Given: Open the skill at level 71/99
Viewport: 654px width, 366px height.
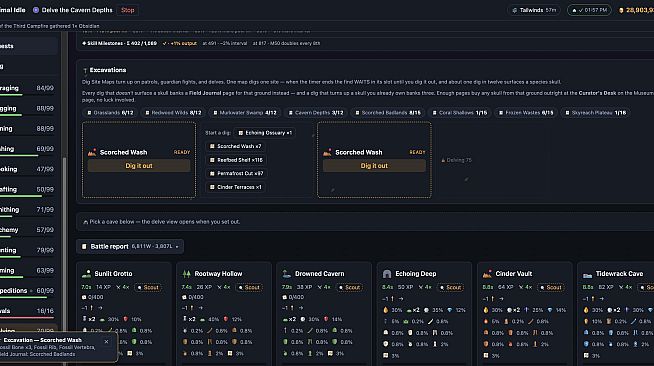Looking at the screenshot, I should [x=27, y=210].
